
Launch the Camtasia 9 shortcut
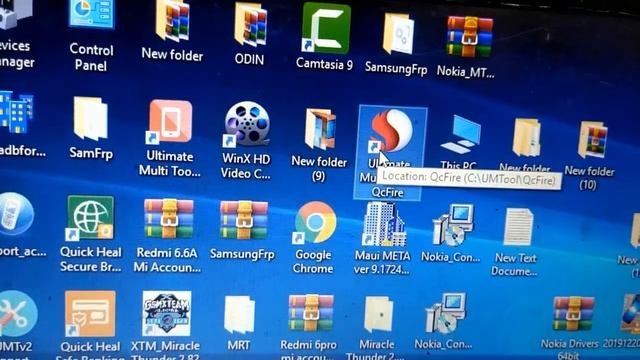click(x=325, y=37)
